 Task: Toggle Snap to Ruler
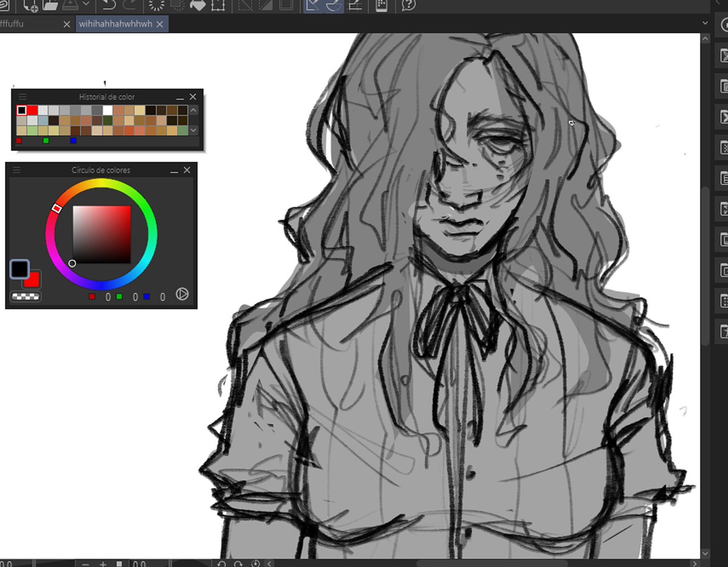tap(314, 5)
